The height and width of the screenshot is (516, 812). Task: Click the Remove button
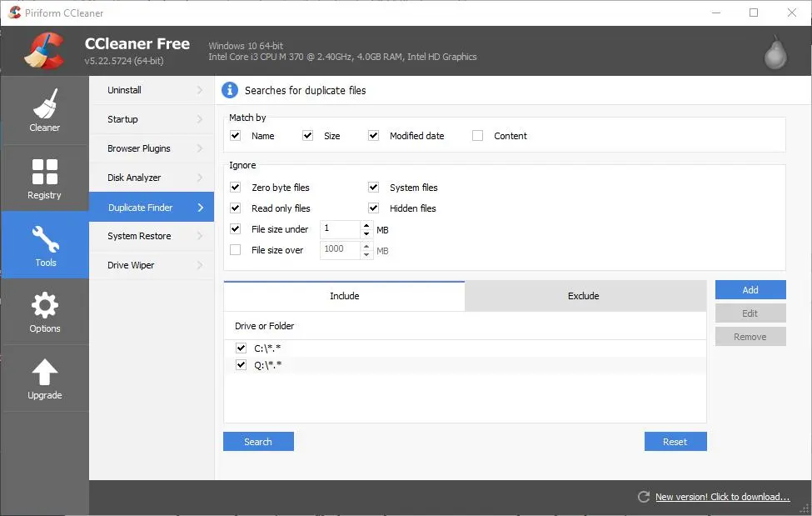tap(750, 337)
